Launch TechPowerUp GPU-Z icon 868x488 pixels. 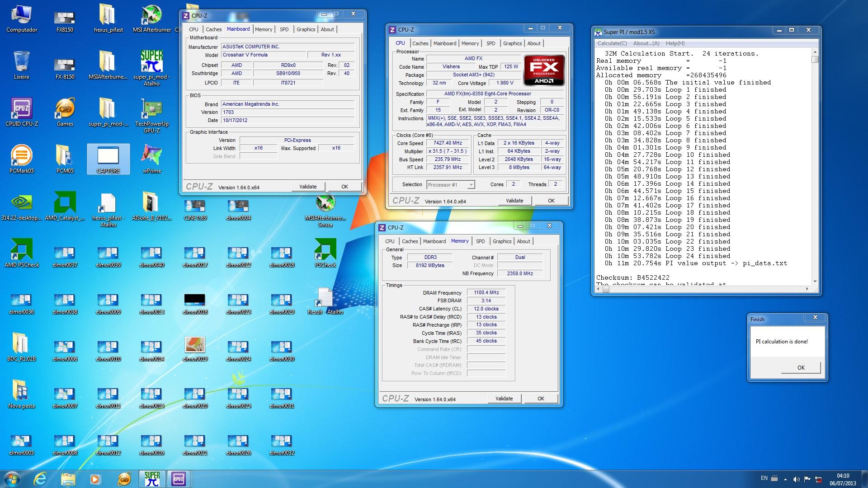point(152,115)
